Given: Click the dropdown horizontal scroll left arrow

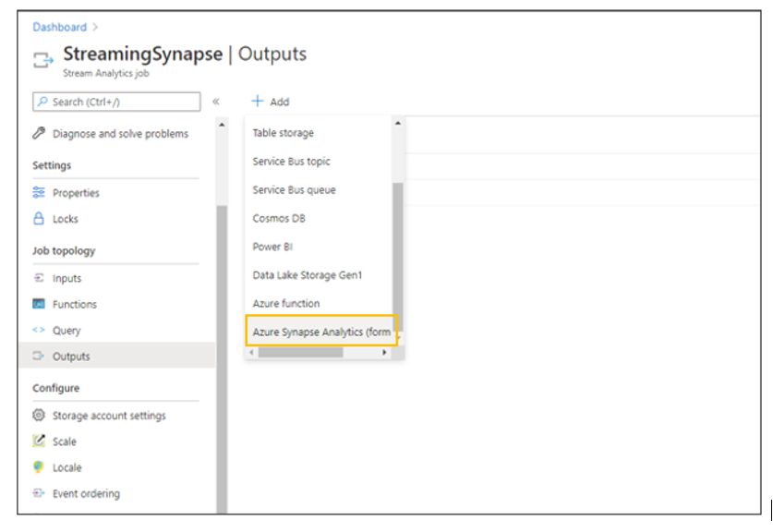Looking at the screenshot, I should [252, 353].
